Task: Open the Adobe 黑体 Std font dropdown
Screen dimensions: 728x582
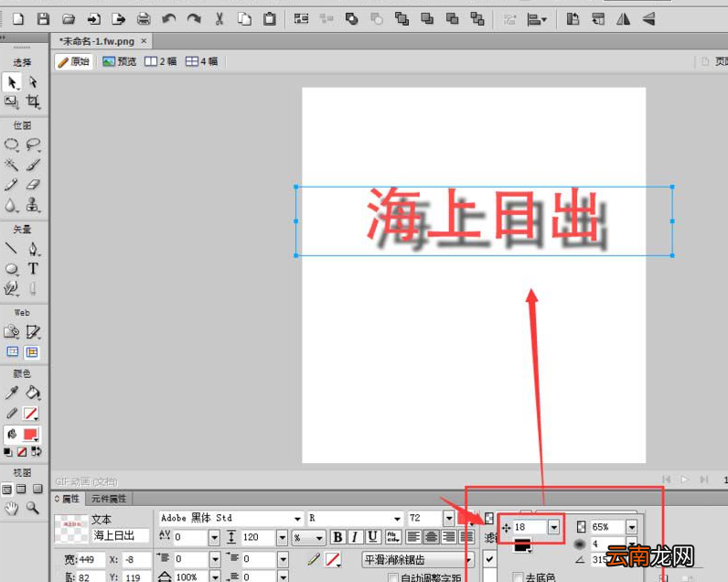Action: pyautogui.click(x=297, y=518)
